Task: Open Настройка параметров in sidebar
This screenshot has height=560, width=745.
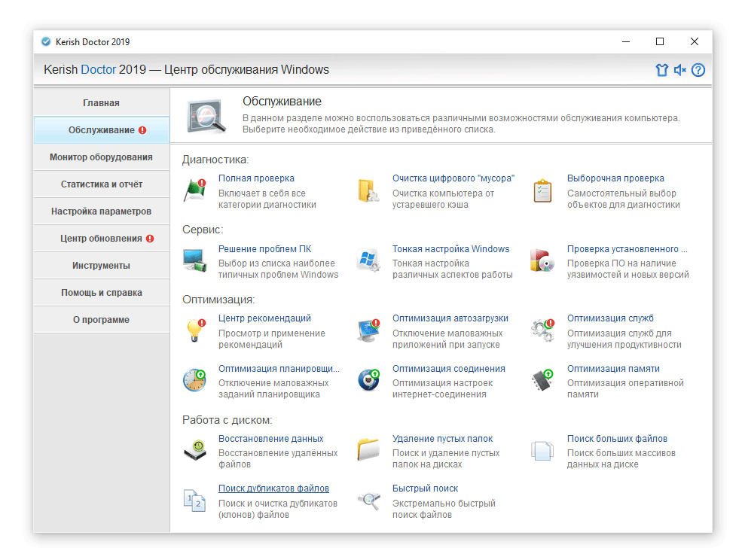Action: click(101, 212)
